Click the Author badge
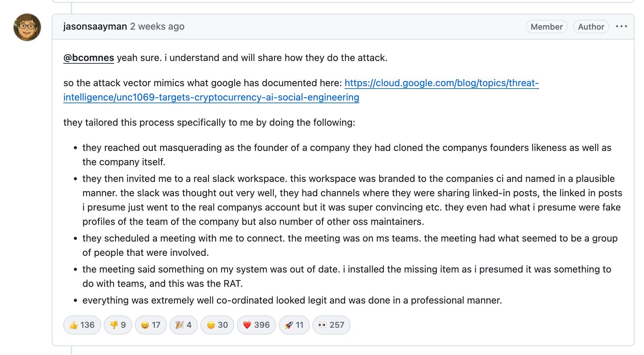 click(591, 27)
